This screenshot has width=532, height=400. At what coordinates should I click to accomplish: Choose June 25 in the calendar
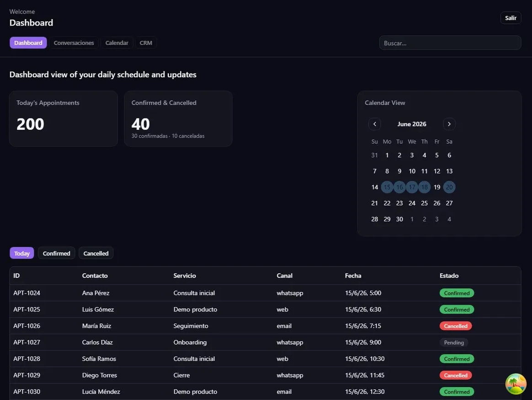tap(425, 203)
